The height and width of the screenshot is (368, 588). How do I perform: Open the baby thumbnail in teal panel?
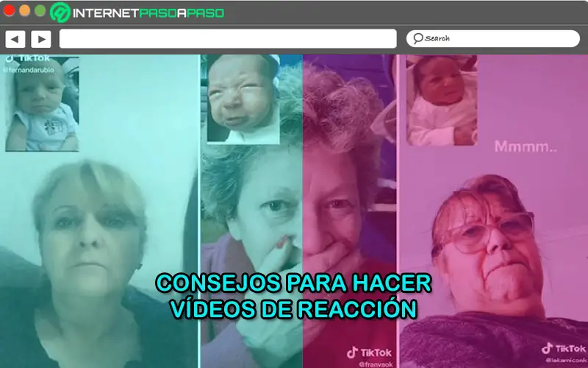point(42,103)
